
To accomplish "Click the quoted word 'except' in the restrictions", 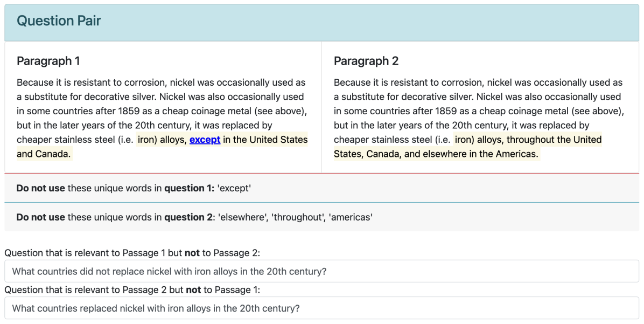I will point(233,188).
